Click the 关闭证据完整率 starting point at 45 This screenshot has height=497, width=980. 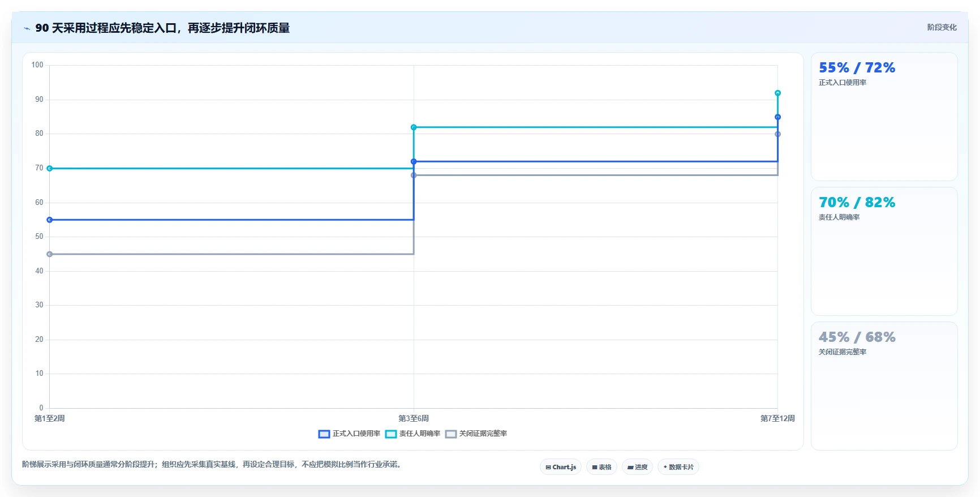50,254
